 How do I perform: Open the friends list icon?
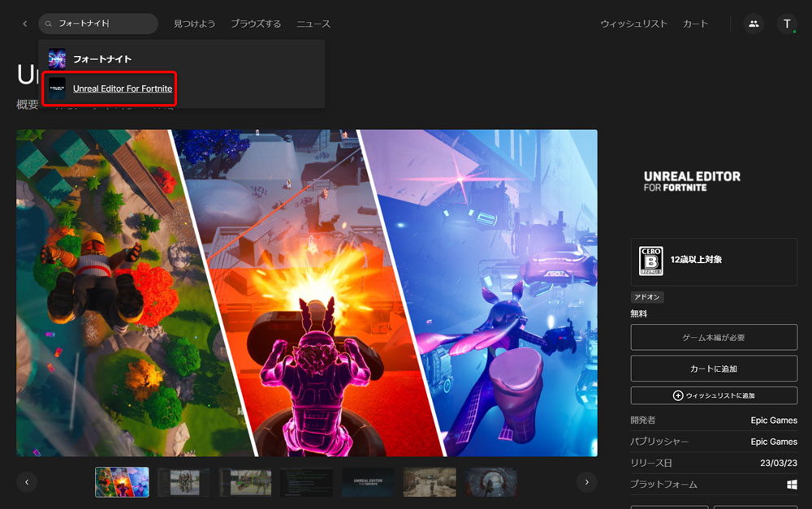[x=754, y=24]
